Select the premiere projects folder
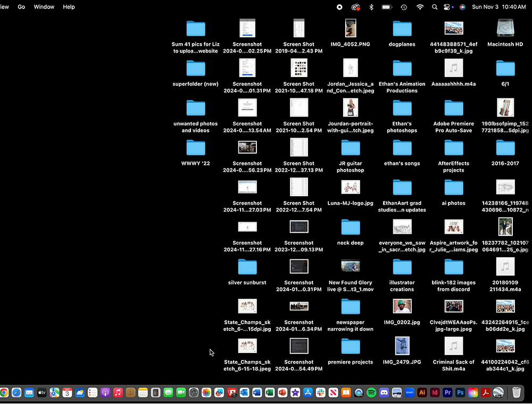The height and width of the screenshot is (404, 532). tap(351, 347)
